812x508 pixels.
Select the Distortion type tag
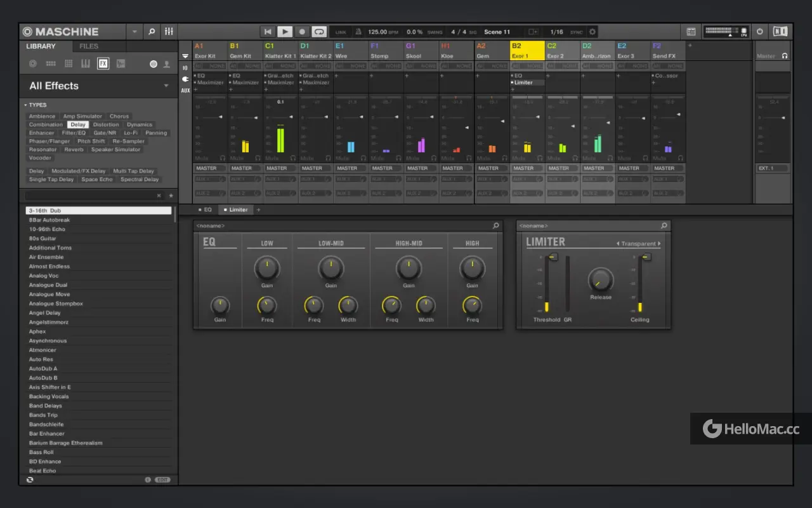(x=106, y=124)
